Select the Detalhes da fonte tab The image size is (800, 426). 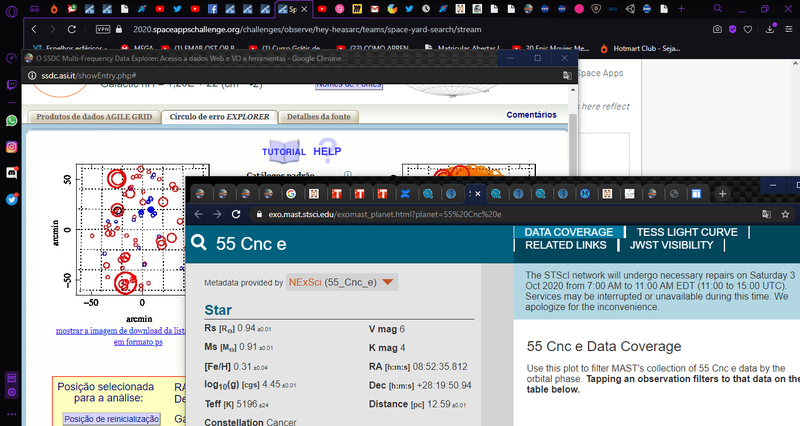pos(319,116)
